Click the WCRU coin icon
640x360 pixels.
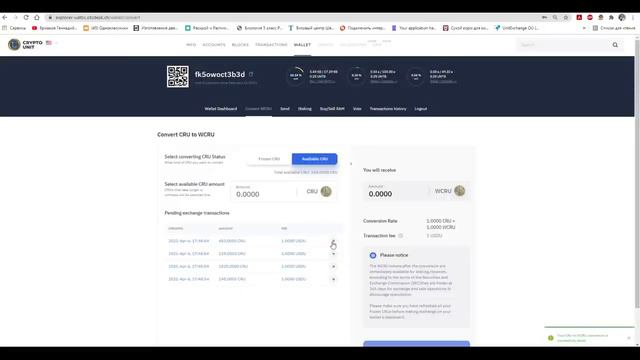pyautogui.click(x=460, y=191)
